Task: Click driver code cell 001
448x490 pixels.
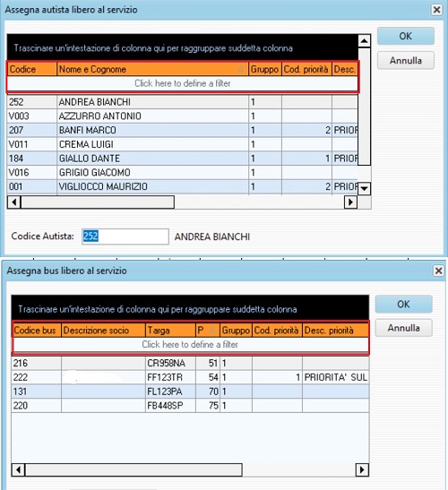Action: tap(32, 186)
